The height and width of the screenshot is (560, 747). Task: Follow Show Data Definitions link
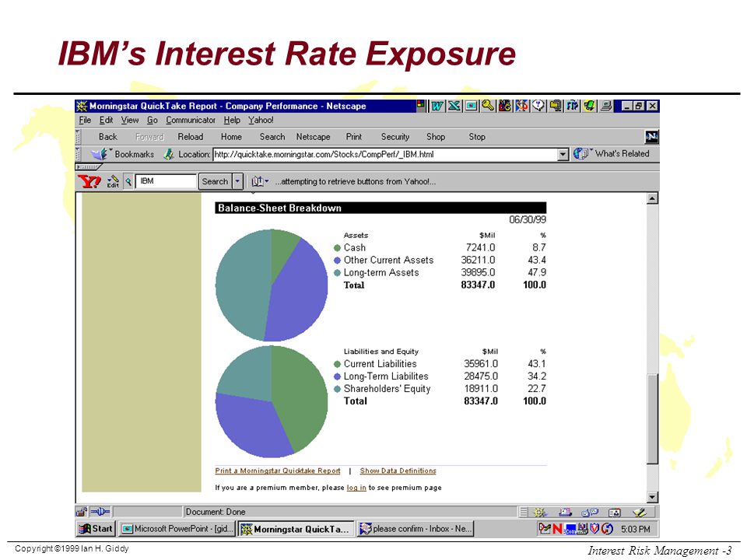[x=398, y=471]
